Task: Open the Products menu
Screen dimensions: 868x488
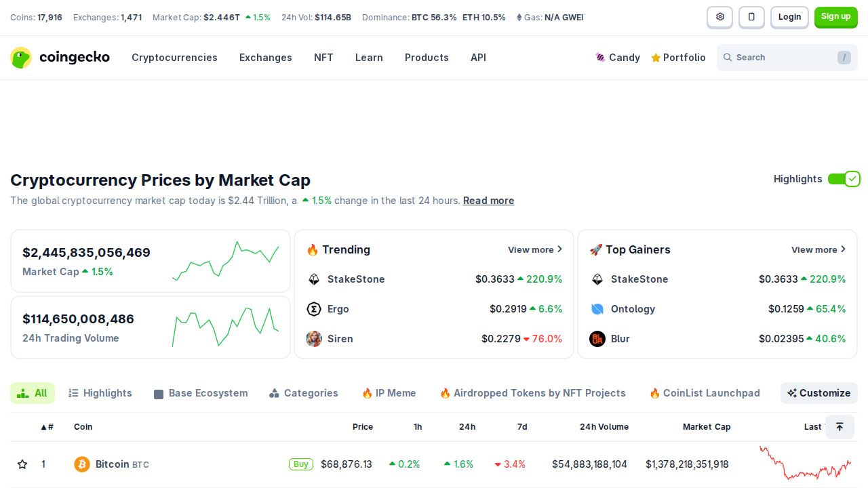Action: click(x=427, y=58)
